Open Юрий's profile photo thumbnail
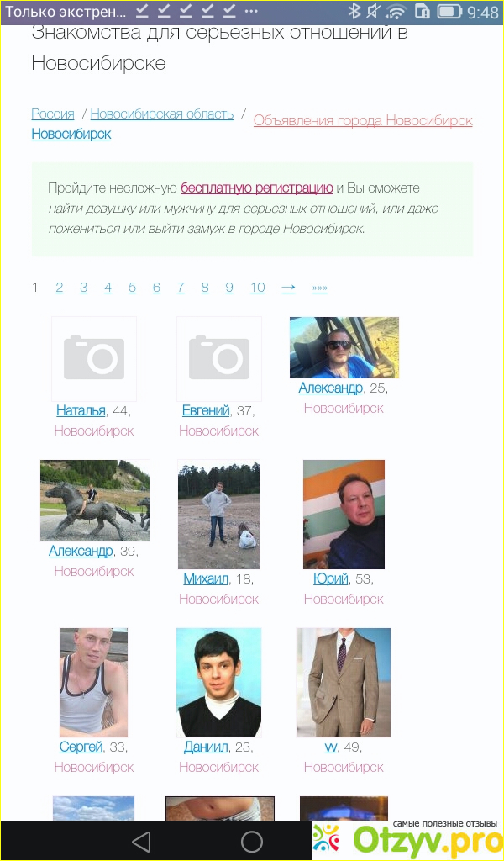Image resolution: width=504 pixels, height=861 pixels. [344, 515]
